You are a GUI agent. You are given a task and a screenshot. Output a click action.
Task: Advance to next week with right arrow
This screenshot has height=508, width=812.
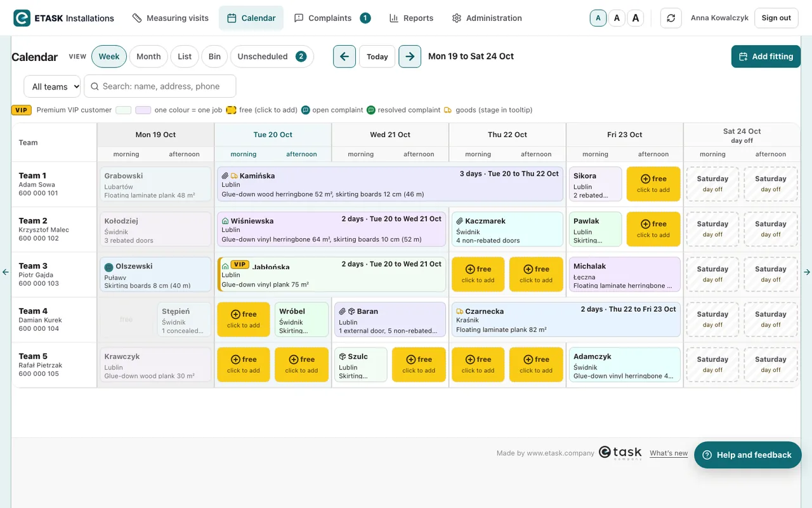pyautogui.click(x=410, y=57)
